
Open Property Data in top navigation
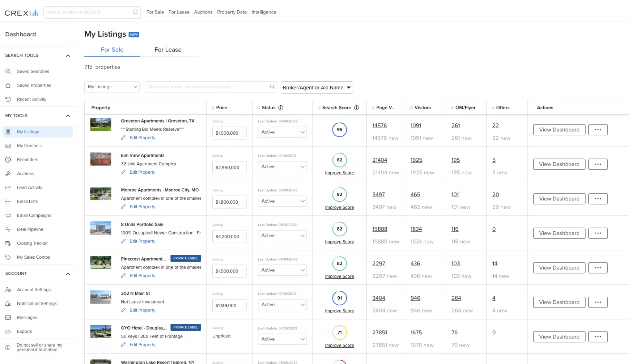click(x=232, y=12)
